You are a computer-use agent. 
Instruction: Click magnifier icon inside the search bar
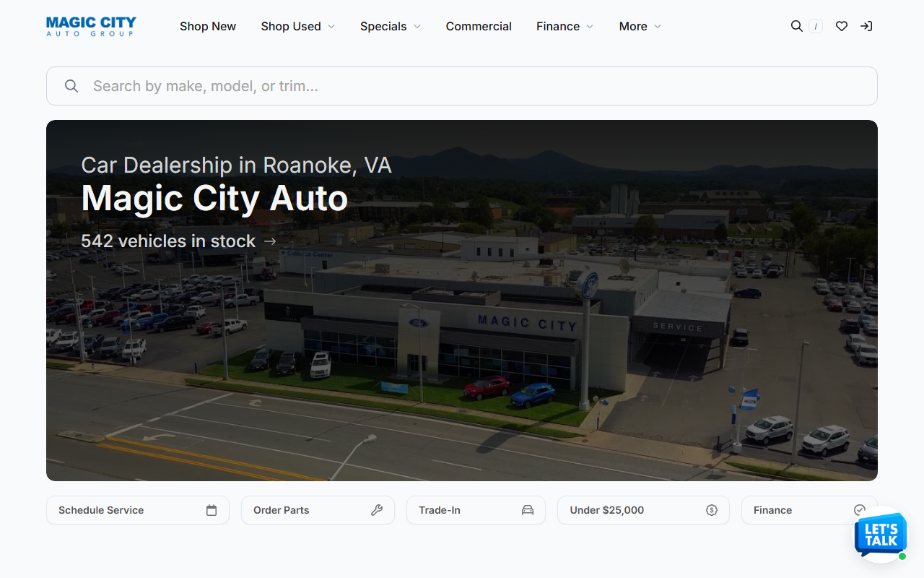71,86
